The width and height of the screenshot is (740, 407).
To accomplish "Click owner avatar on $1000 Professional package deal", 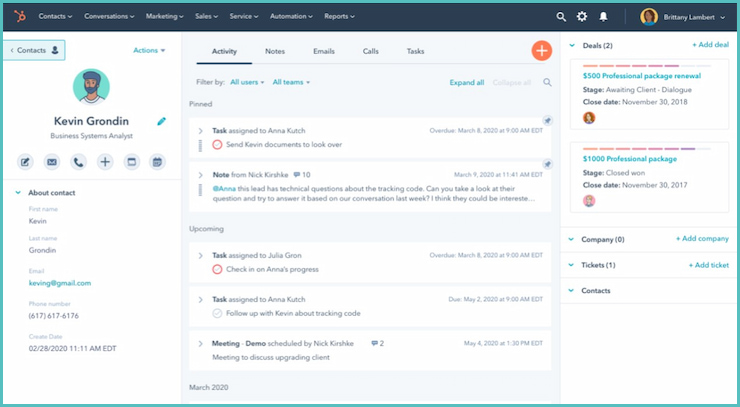I will point(589,201).
